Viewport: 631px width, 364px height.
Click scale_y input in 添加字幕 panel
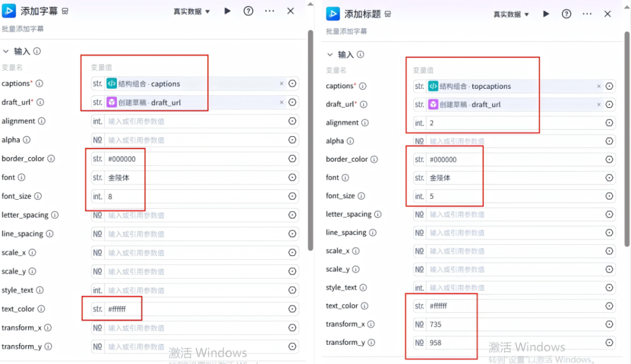[195, 272]
